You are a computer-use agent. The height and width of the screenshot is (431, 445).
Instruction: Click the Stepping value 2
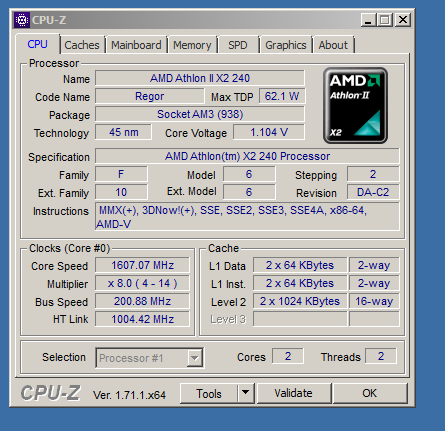[x=373, y=174]
